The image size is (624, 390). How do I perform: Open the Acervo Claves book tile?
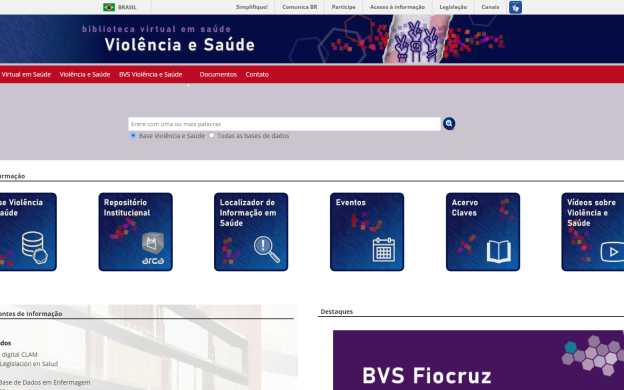[483, 232]
